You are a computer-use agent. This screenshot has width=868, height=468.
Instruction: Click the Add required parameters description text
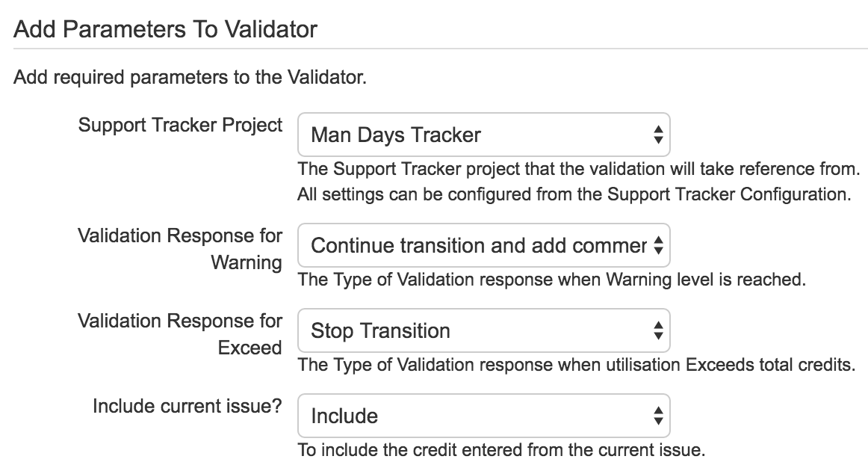190,78
